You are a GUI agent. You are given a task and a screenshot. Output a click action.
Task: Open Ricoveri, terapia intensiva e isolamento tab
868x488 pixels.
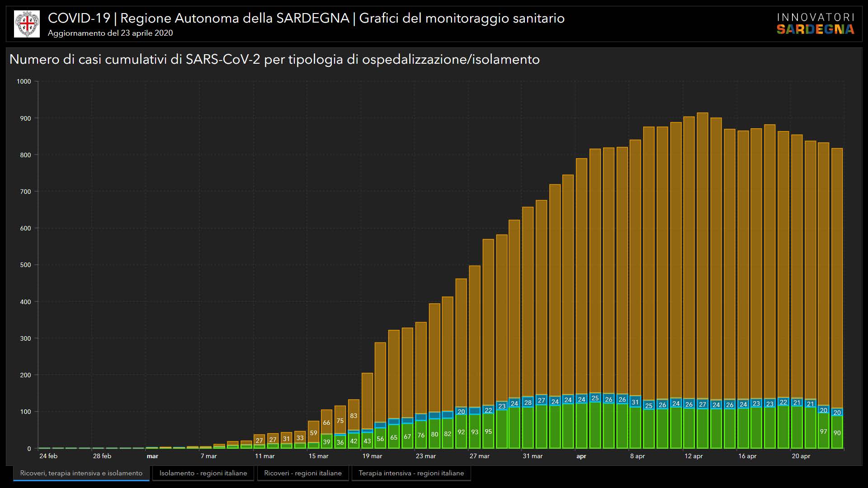81,473
